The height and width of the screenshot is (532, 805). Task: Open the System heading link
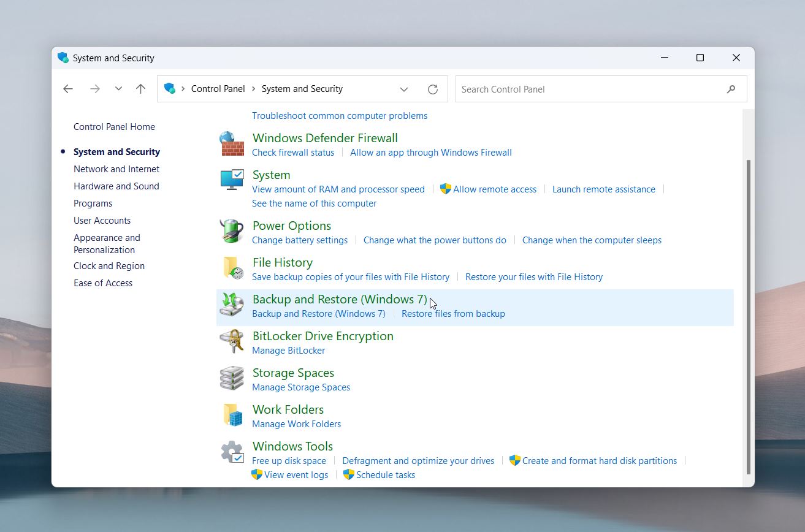pyautogui.click(x=271, y=175)
